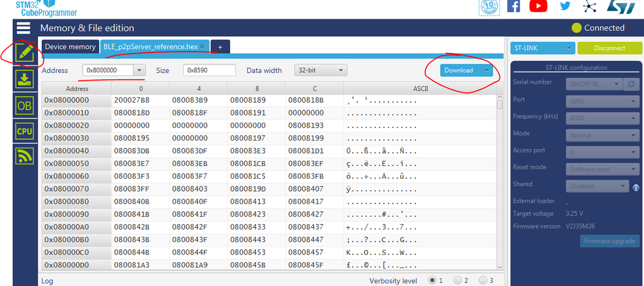Image resolution: width=644 pixels, height=286 pixels.
Task: Open Erasing & Programming download icon
Action: pyautogui.click(x=24, y=79)
